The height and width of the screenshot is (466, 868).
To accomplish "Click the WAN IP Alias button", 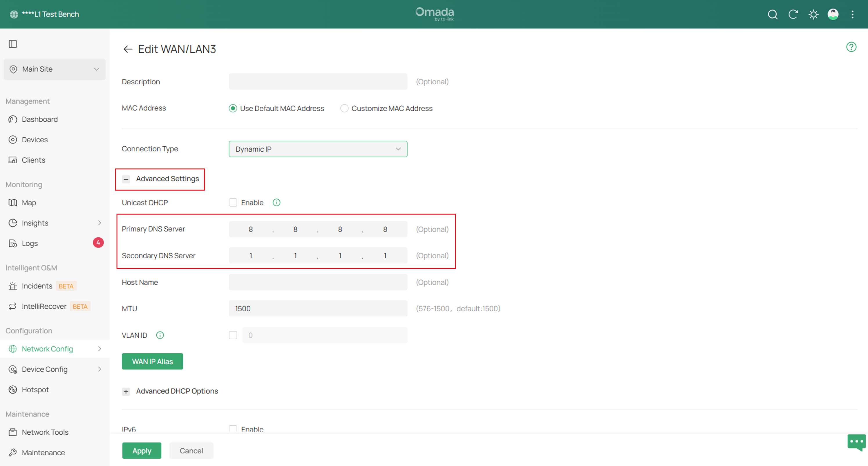I will click(152, 361).
